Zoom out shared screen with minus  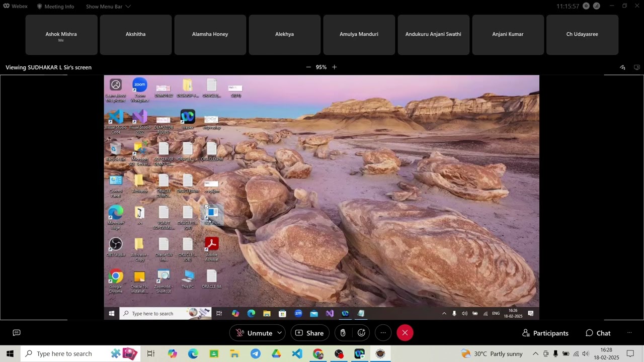pyautogui.click(x=308, y=67)
